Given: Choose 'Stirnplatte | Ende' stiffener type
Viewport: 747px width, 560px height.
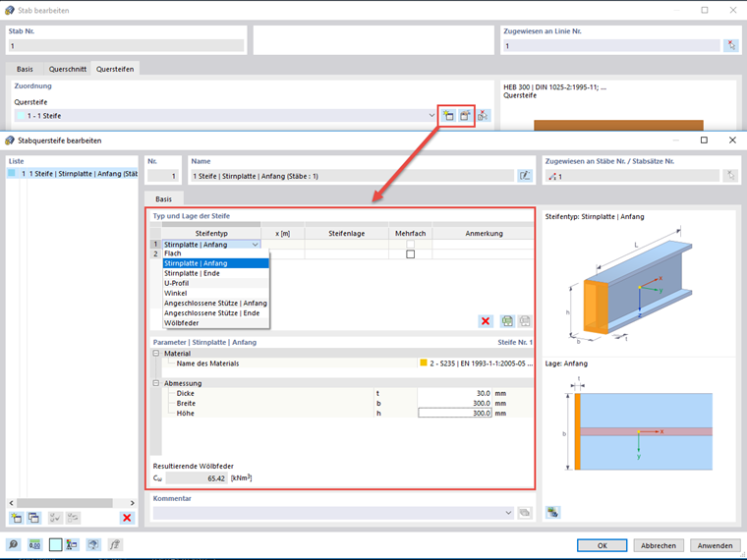Looking at the screenshot, I should 216,273.
